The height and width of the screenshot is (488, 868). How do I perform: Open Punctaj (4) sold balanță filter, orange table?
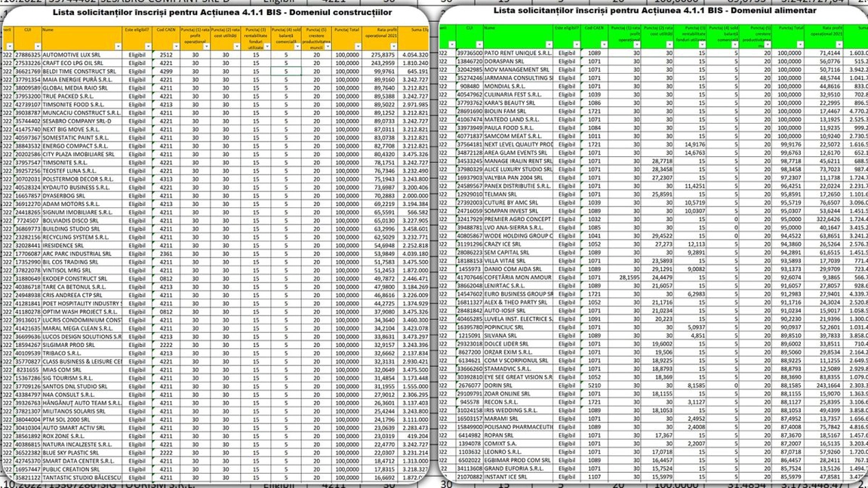click(297, 47)
